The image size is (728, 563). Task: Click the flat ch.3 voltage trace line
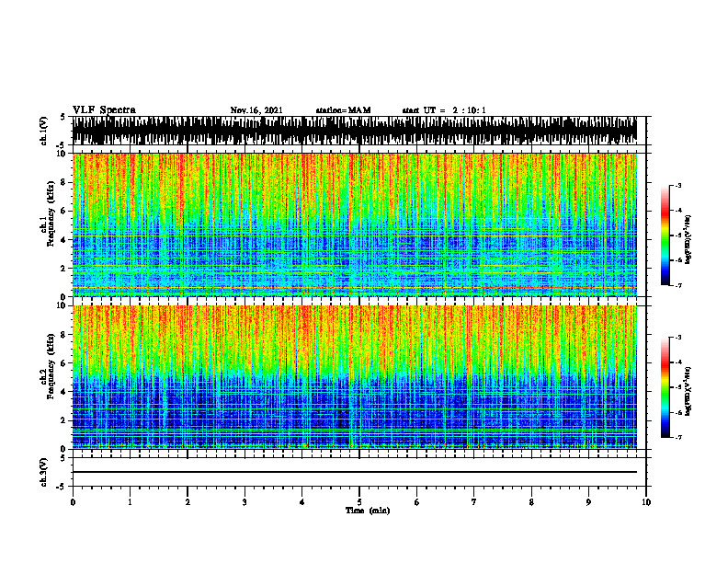(x=355, y=472)
